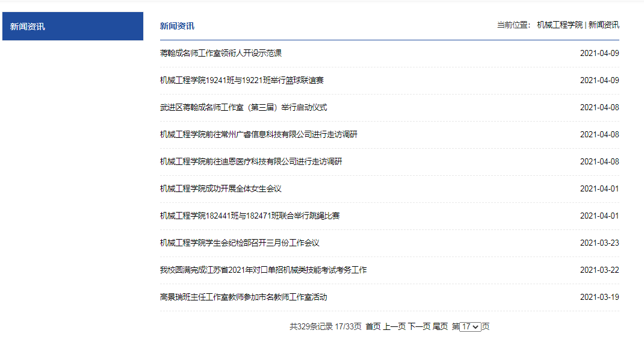Image resolution: width=644 pixels, height=339 pixels.
Task: Open the 迪恩医疗科技 visit article
Action: 251,161
